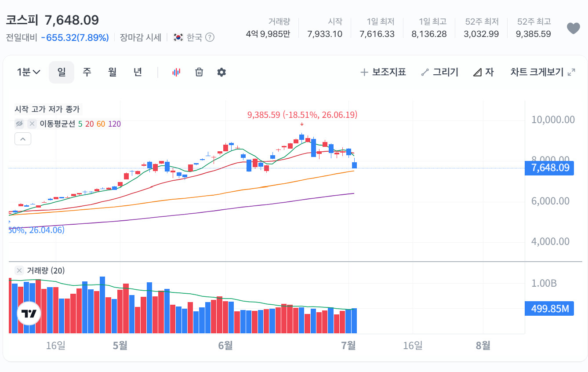
Task: Click the 7월 date axis label
Action: click(348, 346)
